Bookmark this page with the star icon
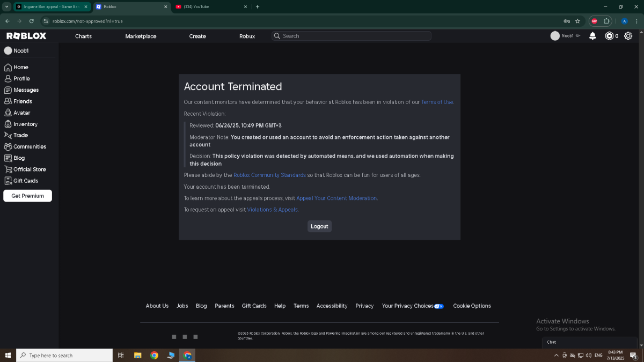The image size is (644, 362). 577,21
